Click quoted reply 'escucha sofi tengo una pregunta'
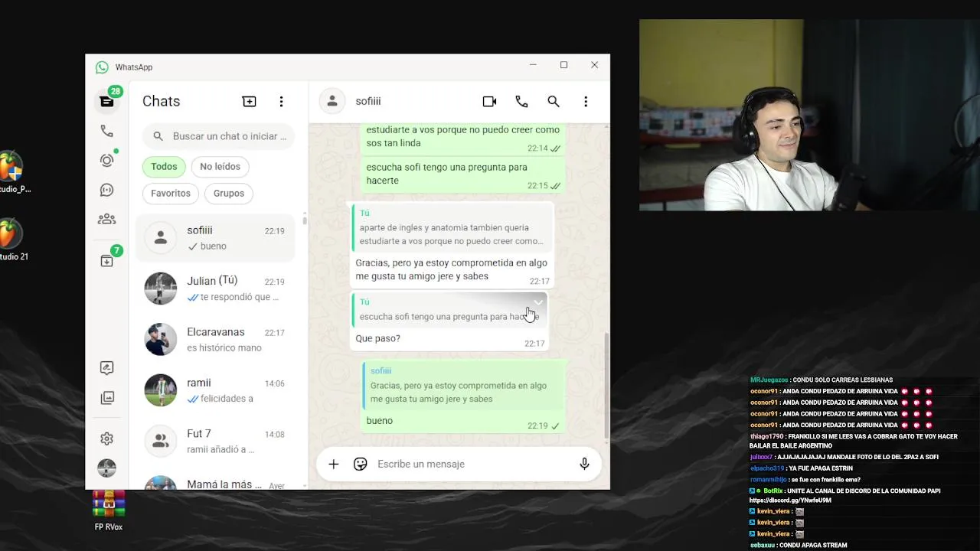980x551 pixels. [x=449, y=309]
